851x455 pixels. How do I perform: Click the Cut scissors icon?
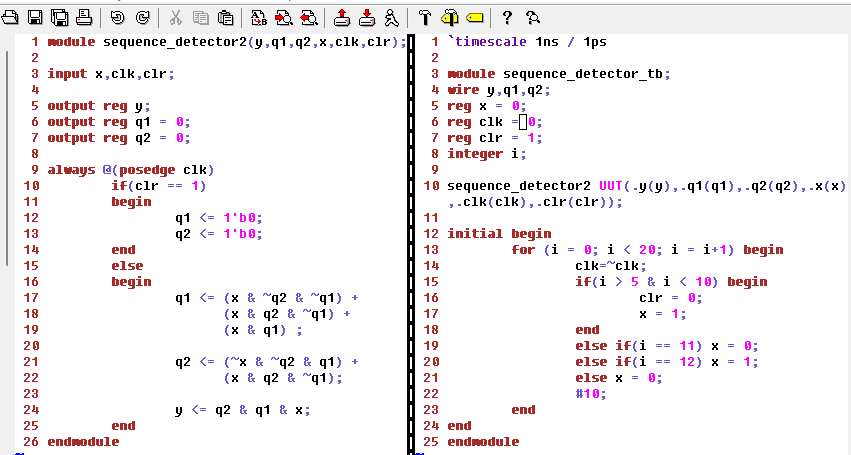175,16
